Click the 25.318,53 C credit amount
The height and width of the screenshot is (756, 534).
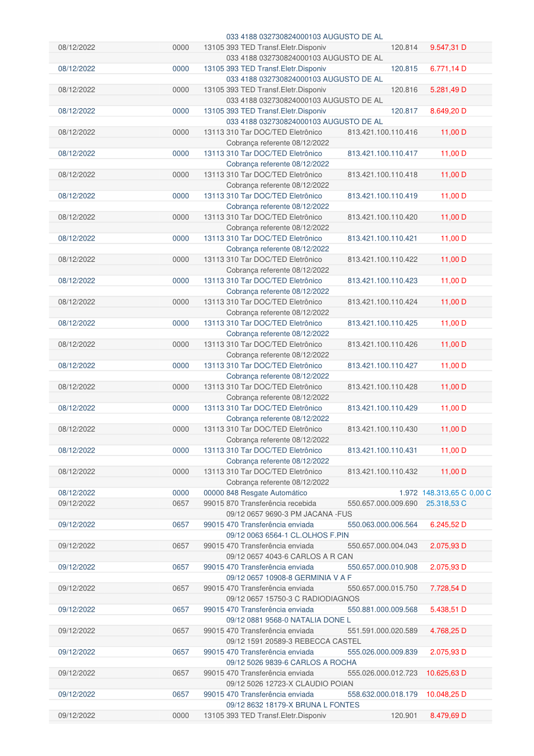pyautogui.click(x=446, y=504)
